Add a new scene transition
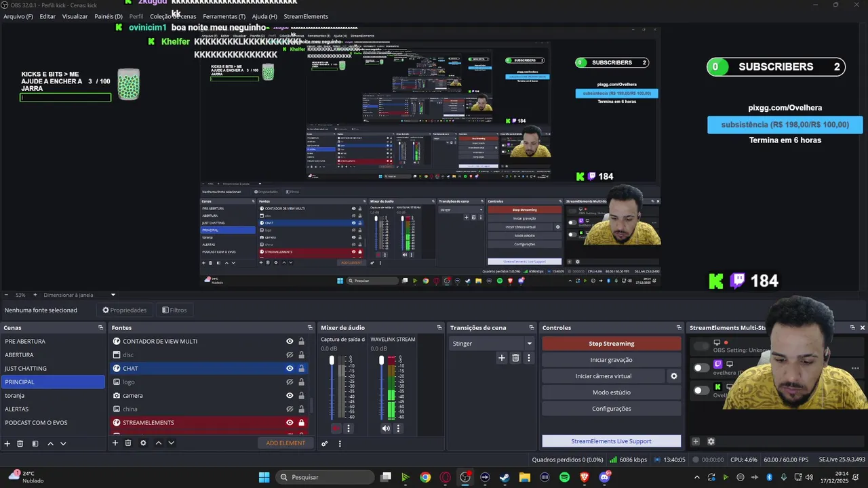Screen dimensions: 868x488 [502, 358]
